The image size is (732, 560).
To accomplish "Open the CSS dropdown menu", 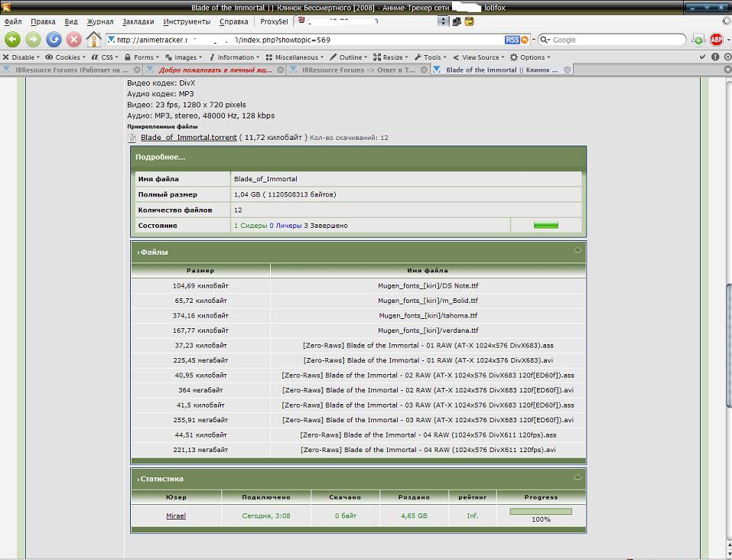I will [105, 57].
